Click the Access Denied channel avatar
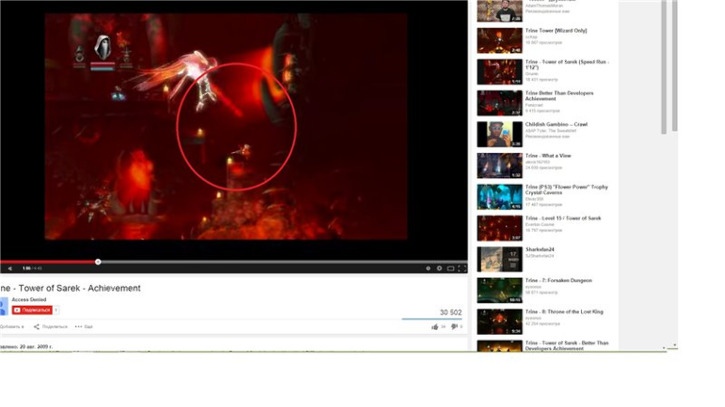This screenshot has height=407, width=725. click(x=4, y=306)
